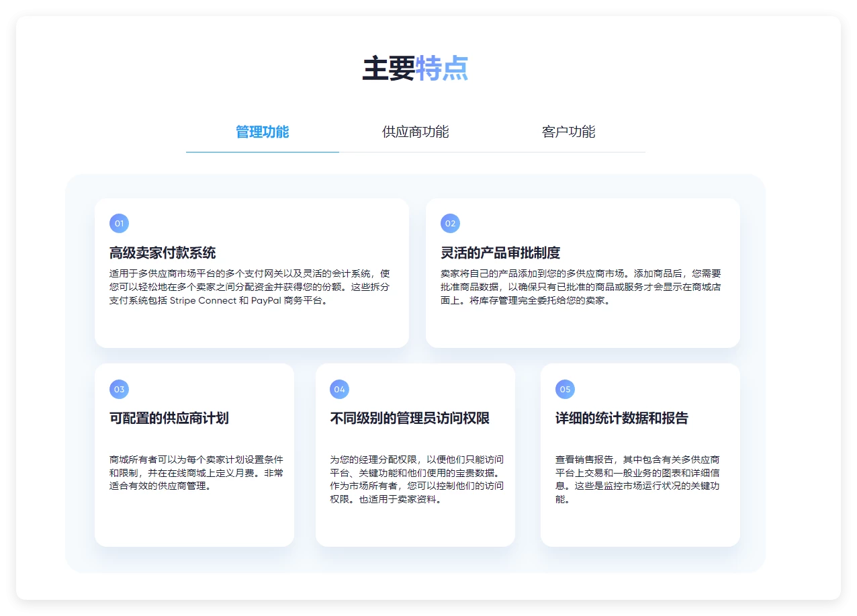Screen dimensions: 857x616
Task: Switch to the 管理功能 tab
Action: click(x=262, y=132)
